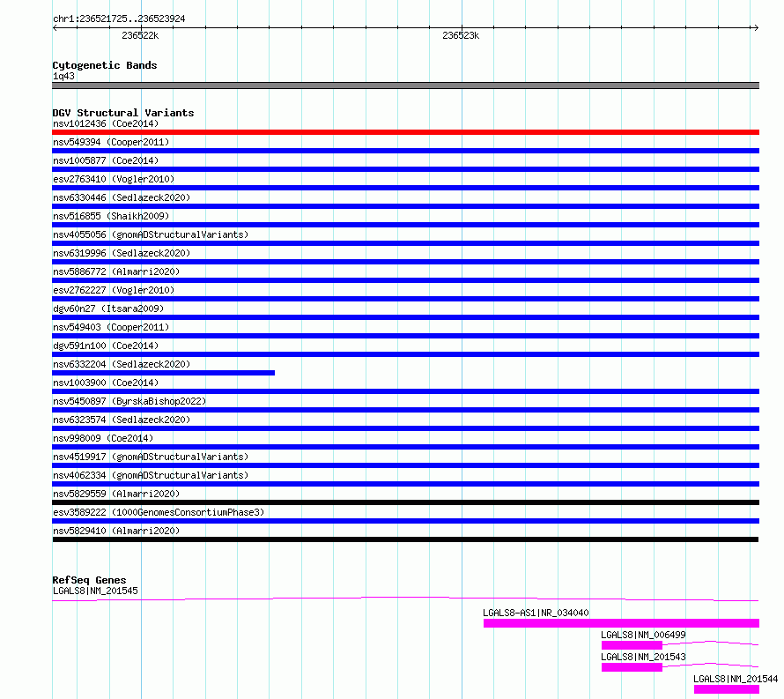The height and width of the screenshot is (699, 784).
Task: Select the magenta LGALS8|NM_201543 exon block
Action: (x=632, y=667)
